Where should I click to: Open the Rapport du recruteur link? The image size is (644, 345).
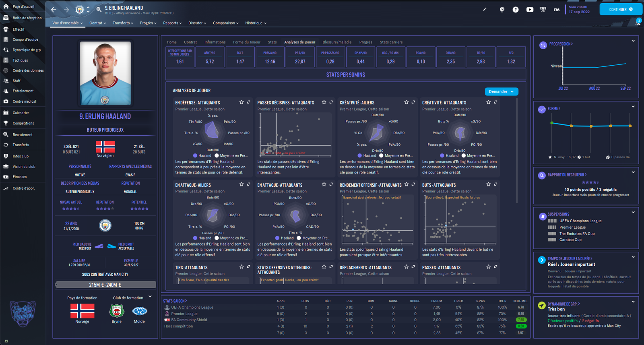click(567, 175)
